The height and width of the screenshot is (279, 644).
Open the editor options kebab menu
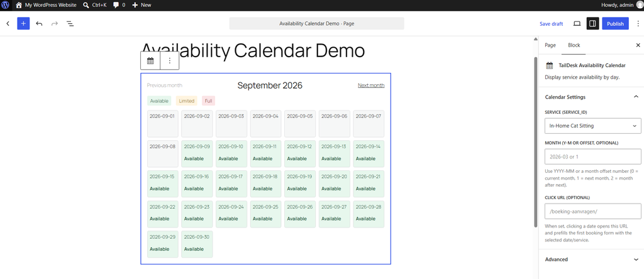(638, 23)
